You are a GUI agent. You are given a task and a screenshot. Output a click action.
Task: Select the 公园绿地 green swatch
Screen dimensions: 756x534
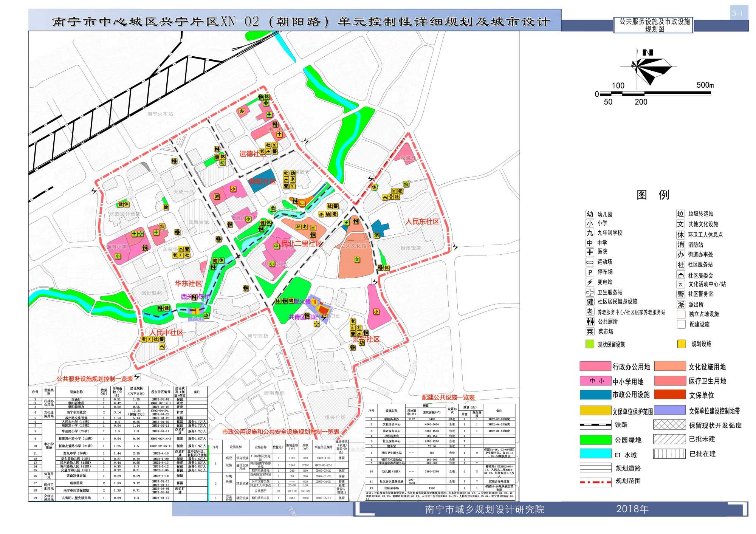(x=595, y=440)
